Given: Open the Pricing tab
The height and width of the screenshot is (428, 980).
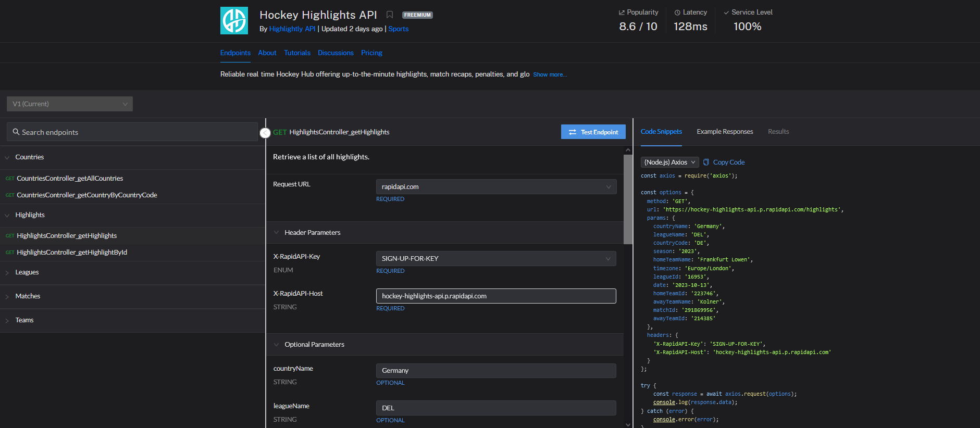Looking at the screenshot, I should click(371, 53).
